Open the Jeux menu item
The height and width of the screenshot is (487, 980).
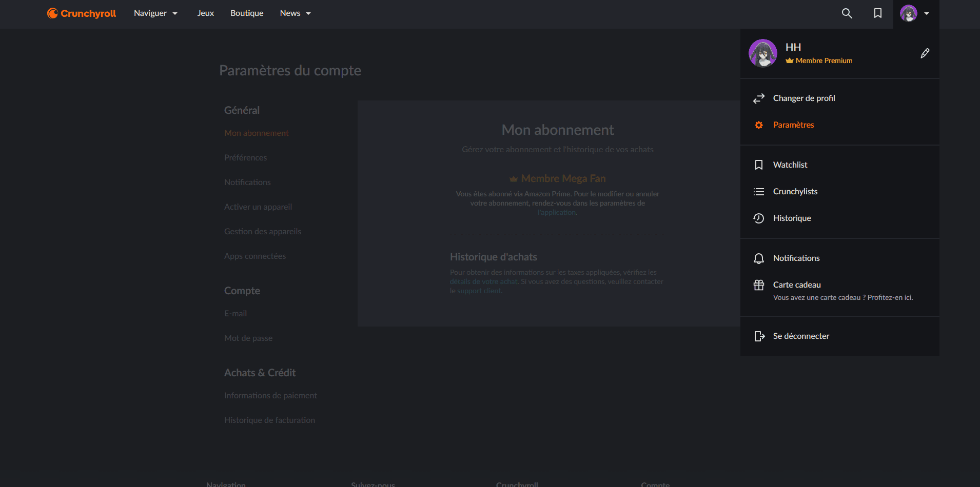click(206, 13)
